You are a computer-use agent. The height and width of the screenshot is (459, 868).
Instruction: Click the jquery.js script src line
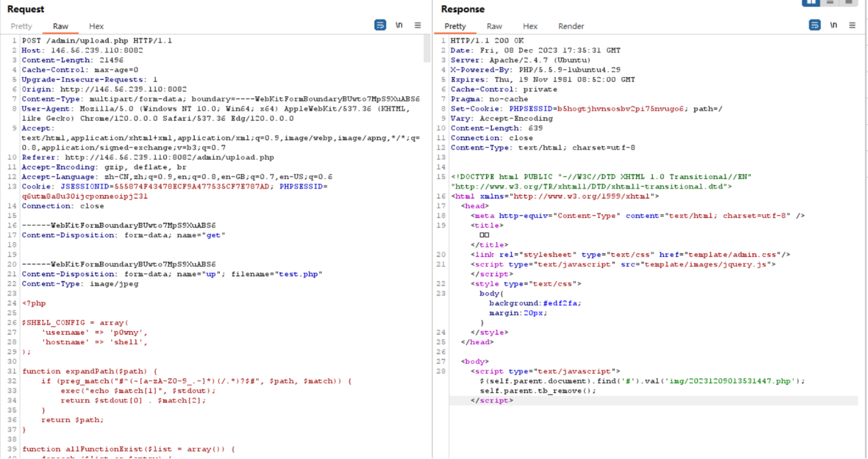click(x=622, y=264)
